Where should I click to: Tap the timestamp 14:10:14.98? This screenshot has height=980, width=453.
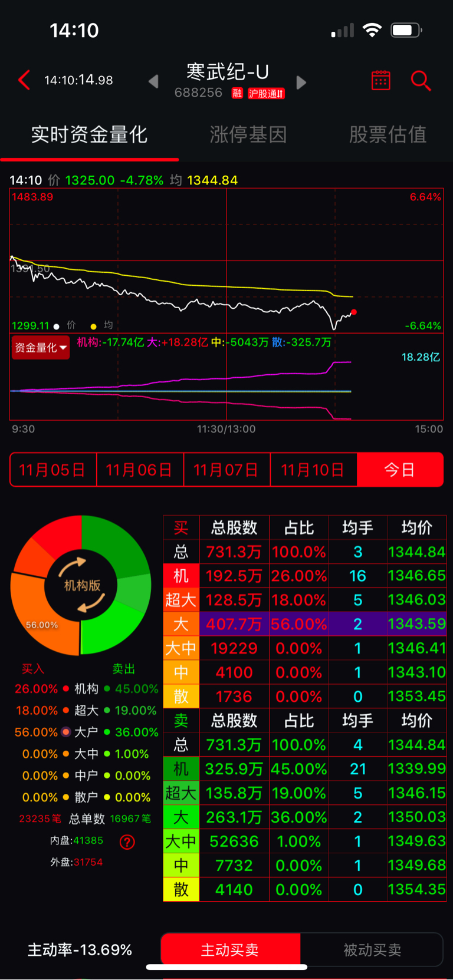78,80
